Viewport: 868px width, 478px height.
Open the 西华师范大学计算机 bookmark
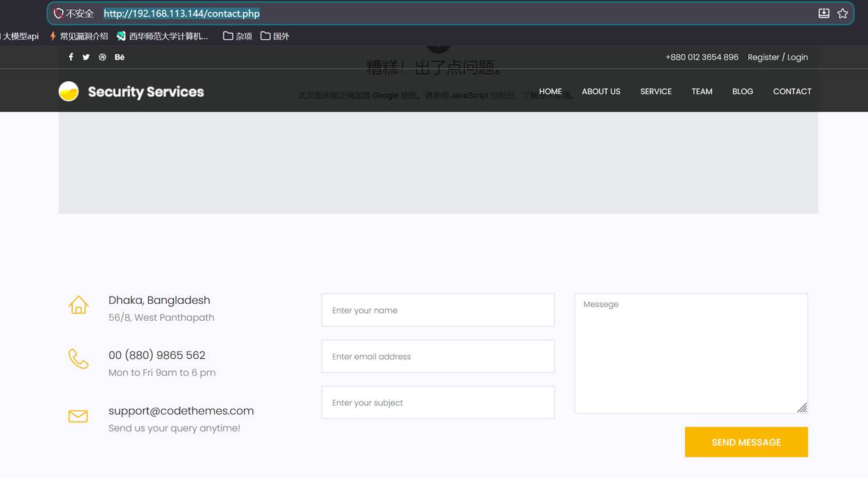[x=162, y=36]
